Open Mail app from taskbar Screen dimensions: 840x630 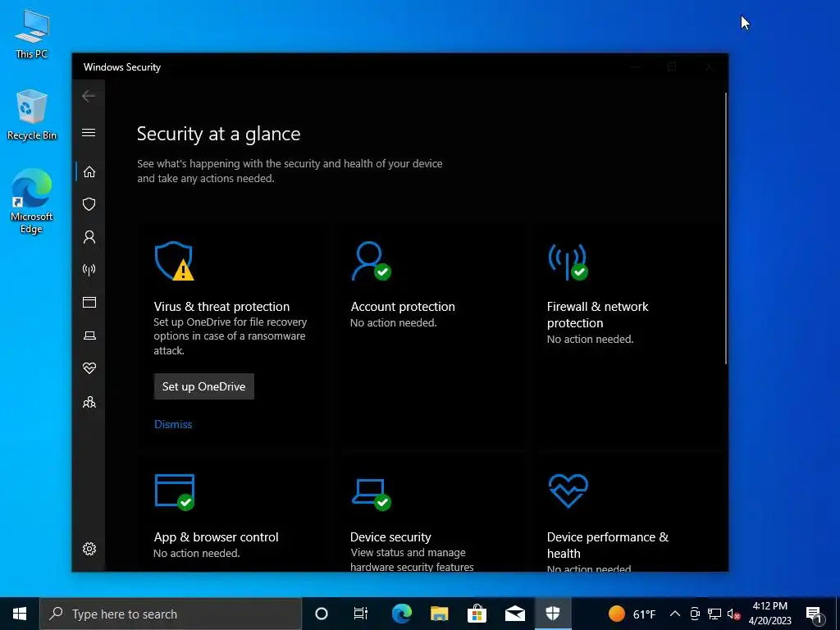(515, 614)
